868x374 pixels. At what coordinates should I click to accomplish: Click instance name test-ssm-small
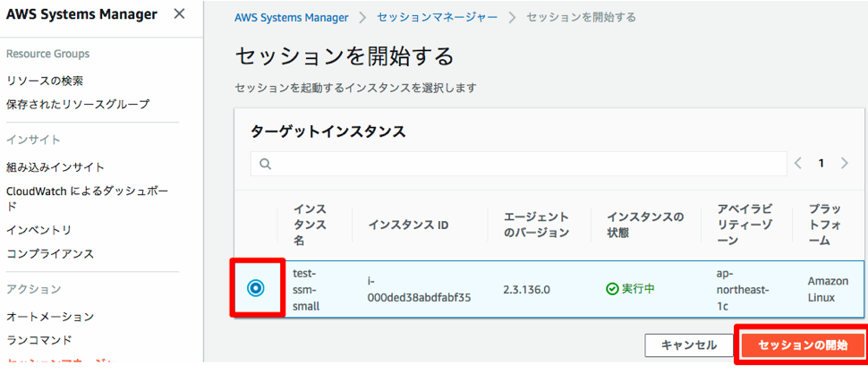click(x=306, y=289)
